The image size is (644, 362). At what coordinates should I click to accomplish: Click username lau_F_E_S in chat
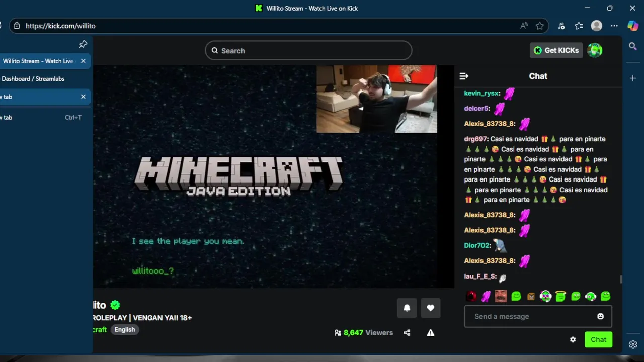(480, 276)
